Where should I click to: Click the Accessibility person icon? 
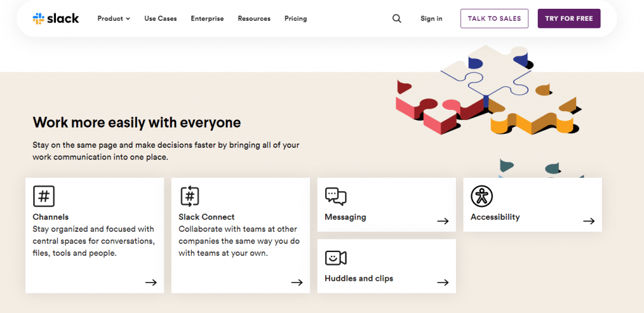[x=482, y=196]
